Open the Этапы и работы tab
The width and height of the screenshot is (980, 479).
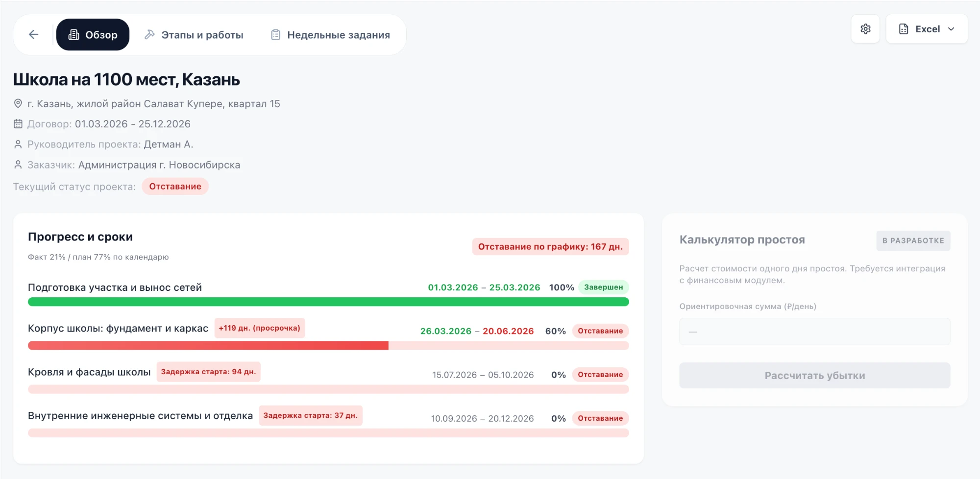tap(194, 35)
